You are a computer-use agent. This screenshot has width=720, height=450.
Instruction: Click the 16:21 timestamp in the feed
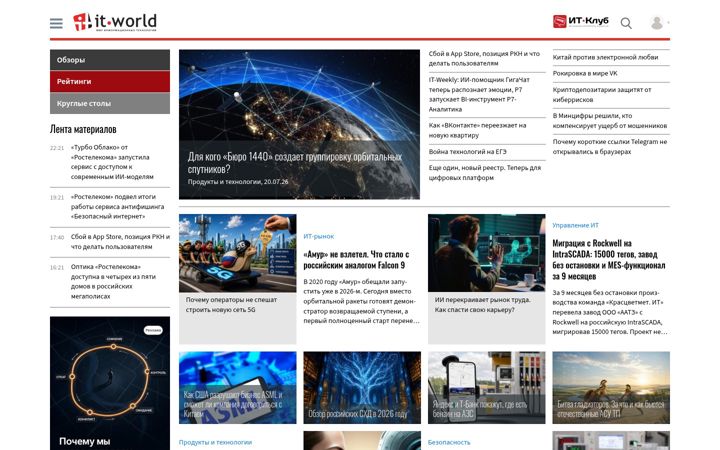click(x=57, y=267)
